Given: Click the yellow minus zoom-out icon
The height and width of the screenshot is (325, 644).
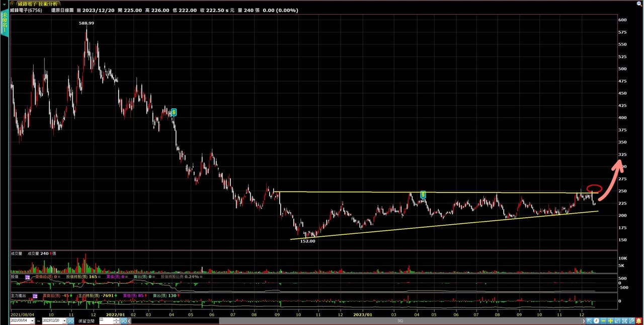Looking at the screenshot, I should [x=603, y=320].
